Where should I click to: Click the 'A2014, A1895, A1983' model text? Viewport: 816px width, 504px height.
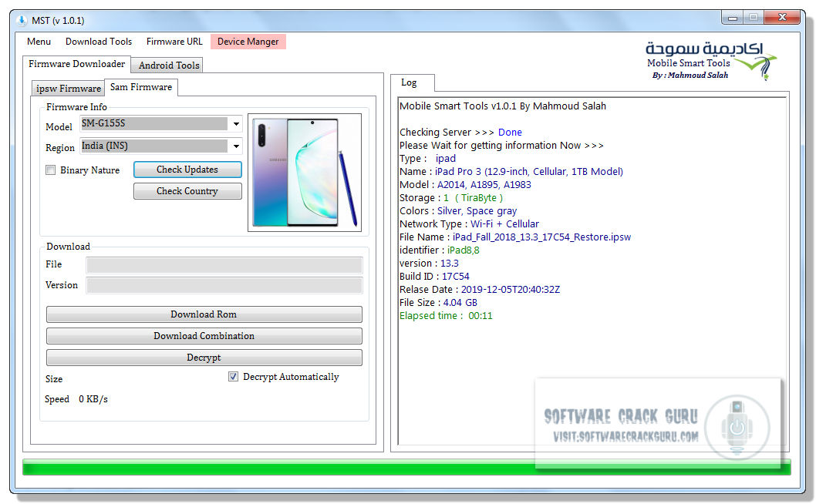click(x=484, y=185)
